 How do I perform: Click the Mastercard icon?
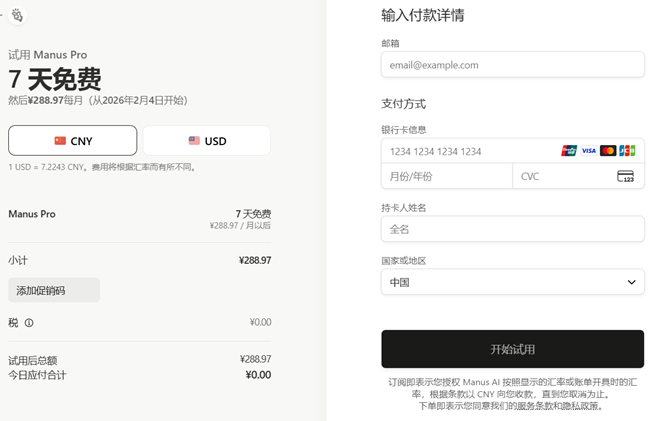tap(607, 151)
